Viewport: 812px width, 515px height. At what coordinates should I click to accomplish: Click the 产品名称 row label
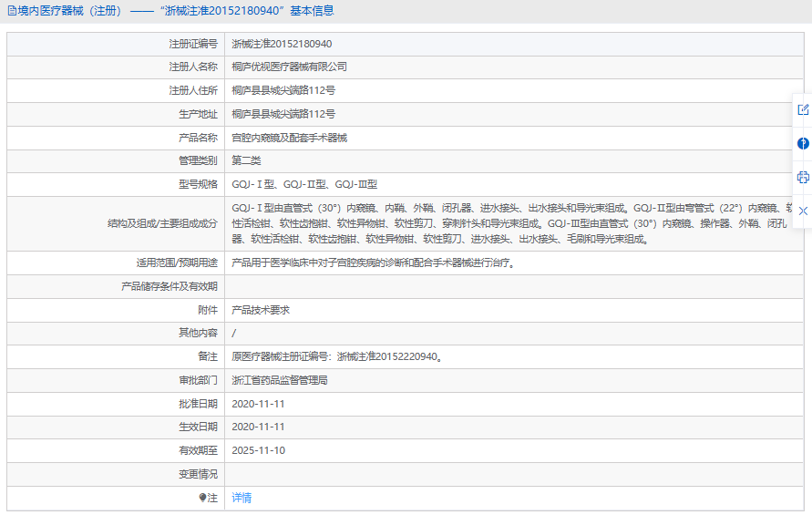click(x=199, y=138)
